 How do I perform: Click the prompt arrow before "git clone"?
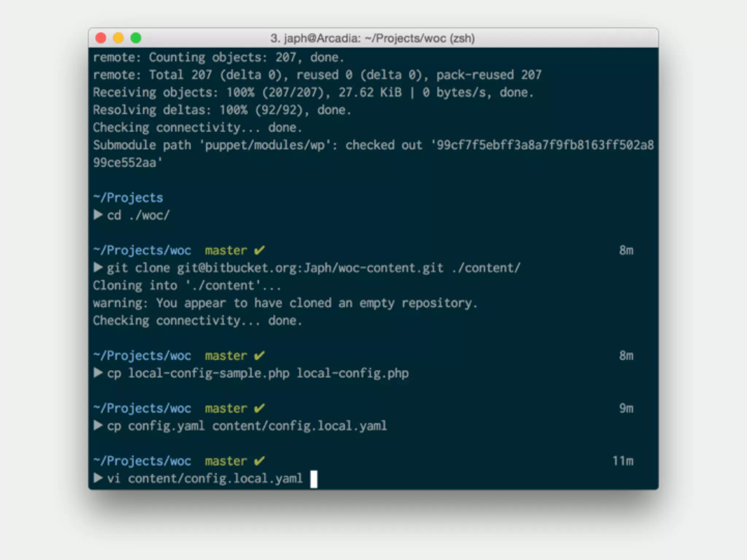98,268
